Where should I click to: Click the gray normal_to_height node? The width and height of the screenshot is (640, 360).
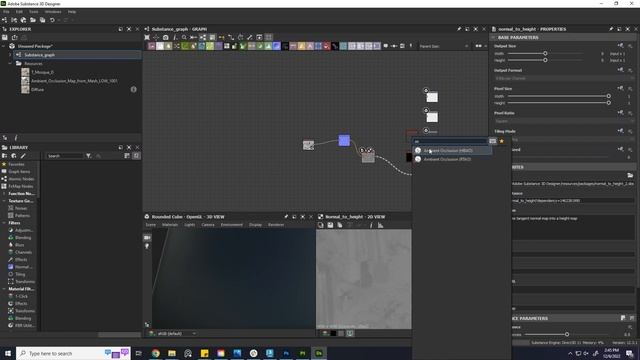(368, 157)
